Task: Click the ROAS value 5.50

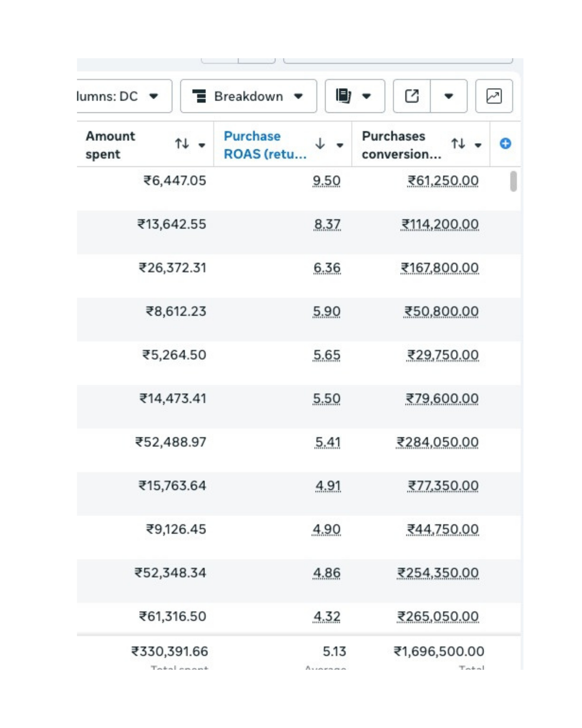Action: 326,398
